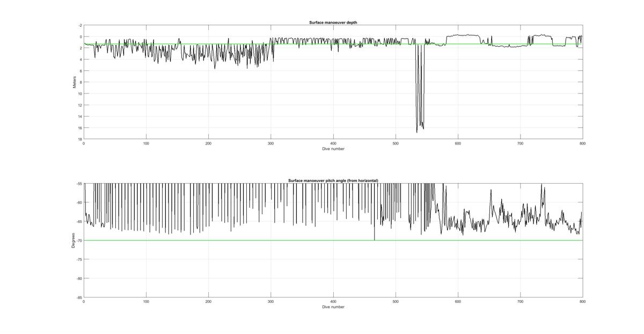This screenshot has width=644, height=334.
Task: Click the "6" tick on the Meters axis
Action: tap(81, 71)
